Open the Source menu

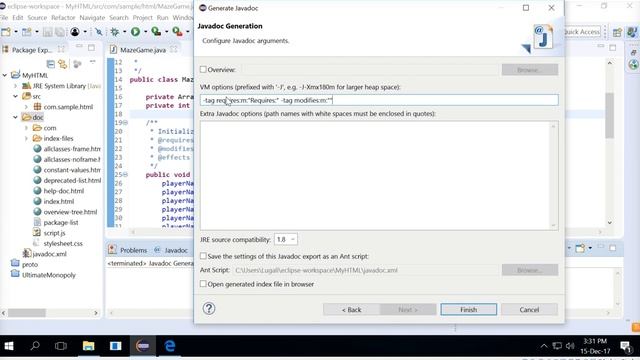click(37, 18)
